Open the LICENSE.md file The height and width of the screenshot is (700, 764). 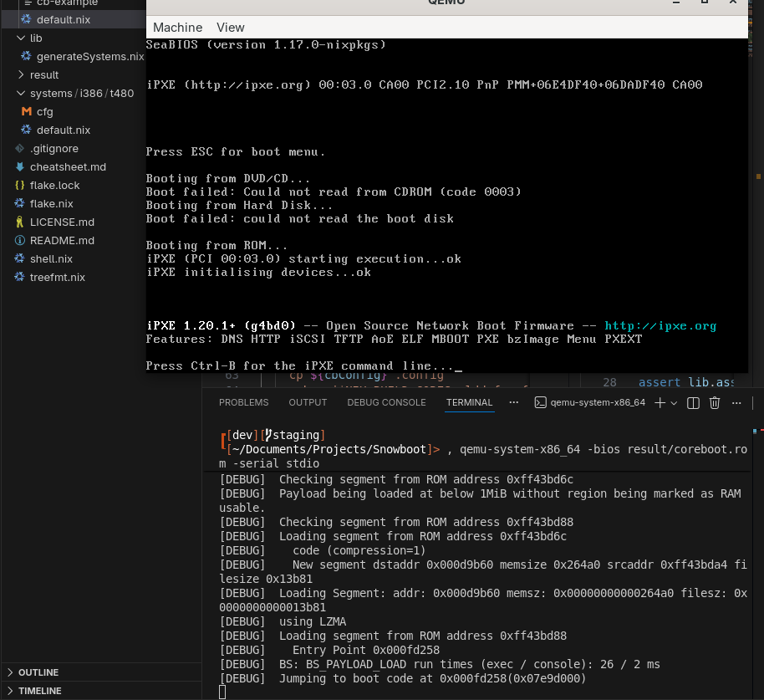(62, 222)
